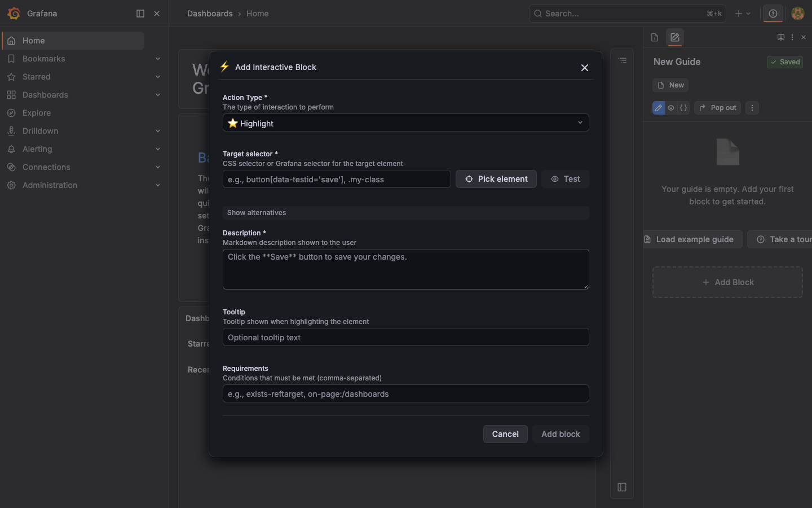The width and height of the screenshot is (812, 508).
Task: Toggle edit mode with blue pencil icon
Action: [x=659, y=108]
